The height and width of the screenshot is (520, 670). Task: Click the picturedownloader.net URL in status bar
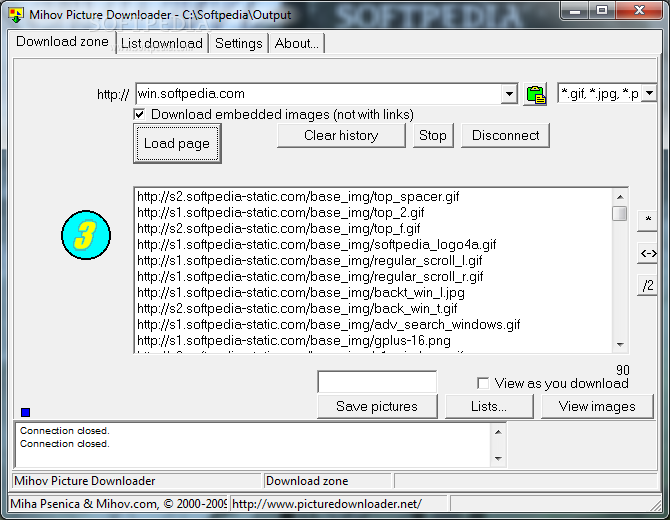pyautogui.click(x=327, y=504)
